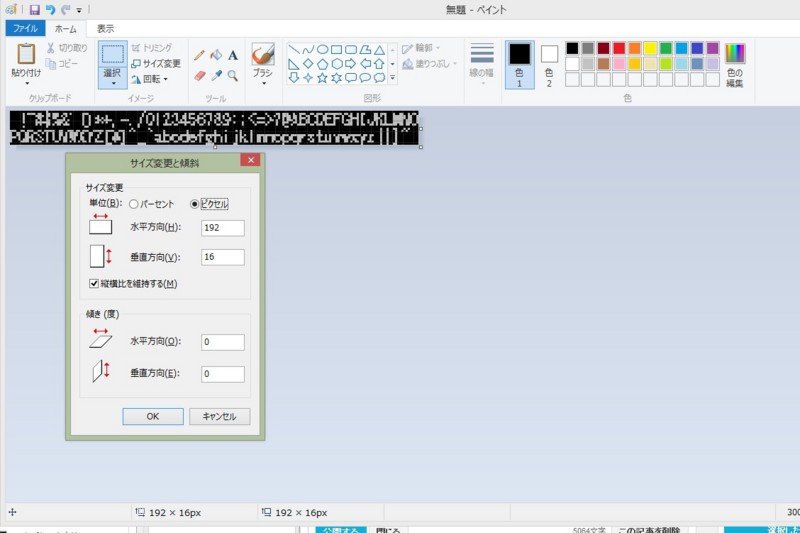Click the Resize (サイズ変更) ribbon button
This screenshot has height=533, width=800.
pos(156,64)
